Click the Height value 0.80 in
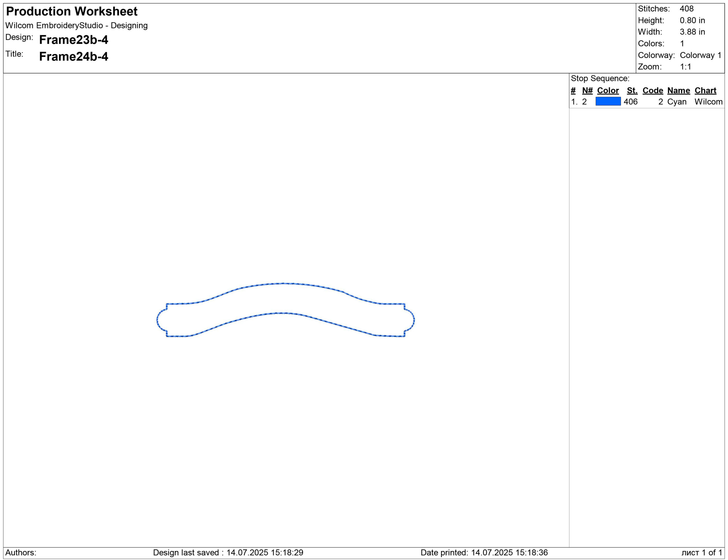 click(x=692, y=20)
